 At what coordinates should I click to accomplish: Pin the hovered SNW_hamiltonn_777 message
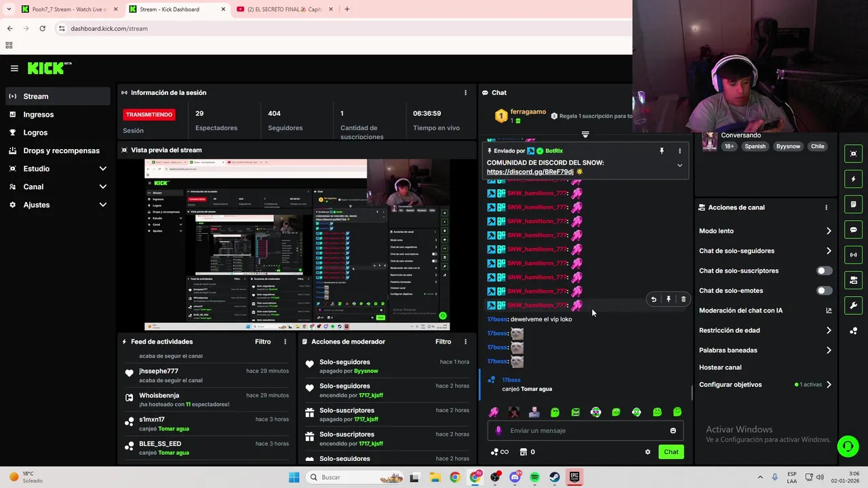click(x=669, y=300)
